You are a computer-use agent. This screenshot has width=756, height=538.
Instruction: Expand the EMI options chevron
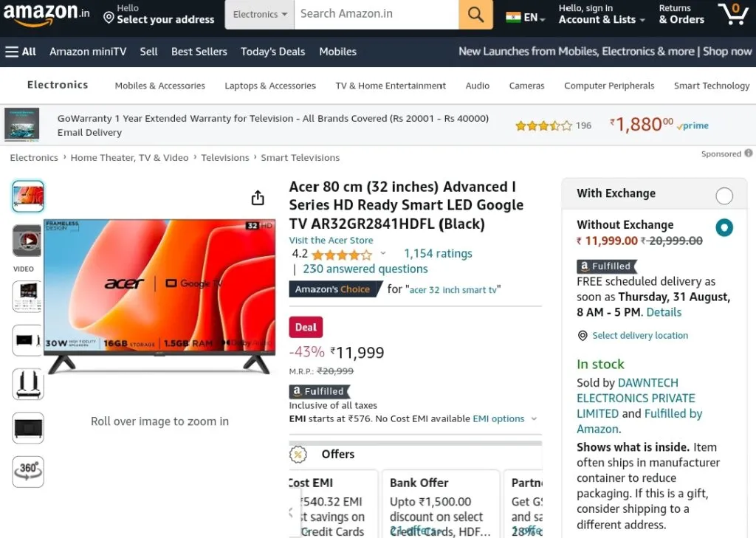(x=534, y=419)
